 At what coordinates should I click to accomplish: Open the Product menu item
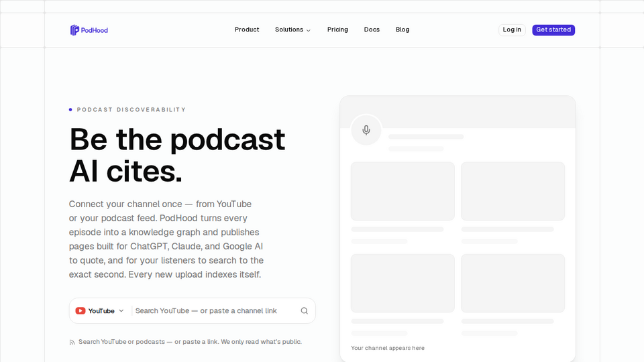click(x=247, y=29)
